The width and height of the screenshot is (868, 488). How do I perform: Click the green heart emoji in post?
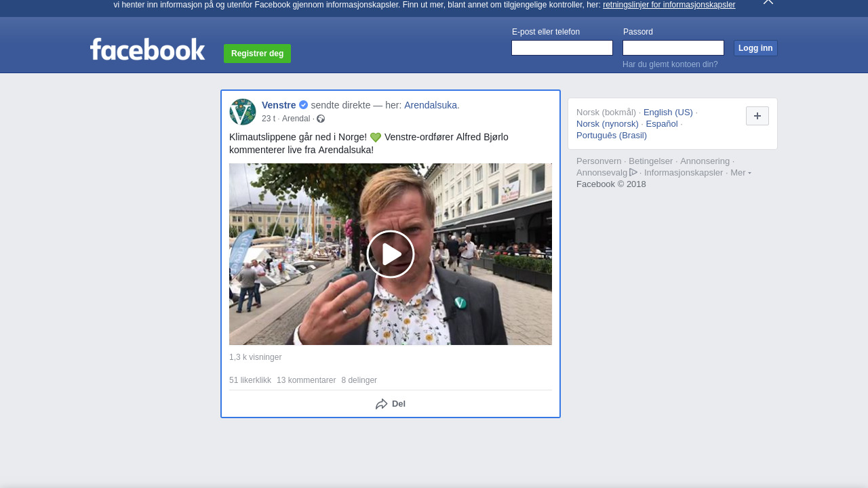[x=376, y=138]
